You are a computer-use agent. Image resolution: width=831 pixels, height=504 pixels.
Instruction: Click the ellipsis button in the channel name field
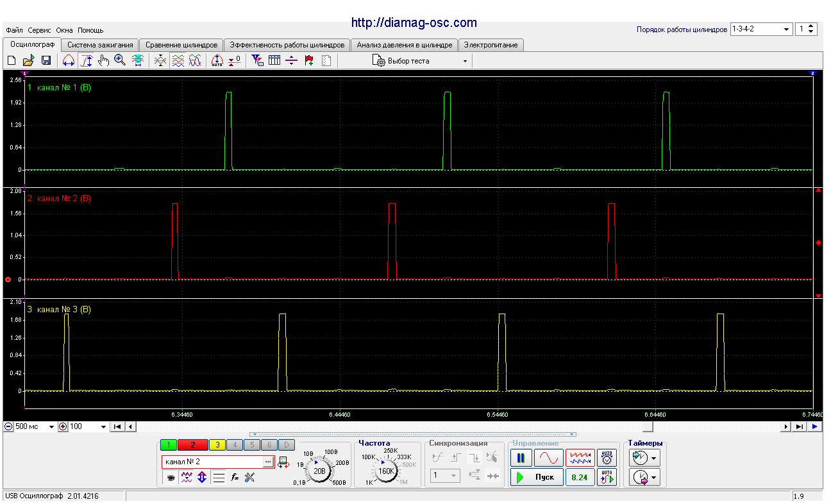[268, 462]
